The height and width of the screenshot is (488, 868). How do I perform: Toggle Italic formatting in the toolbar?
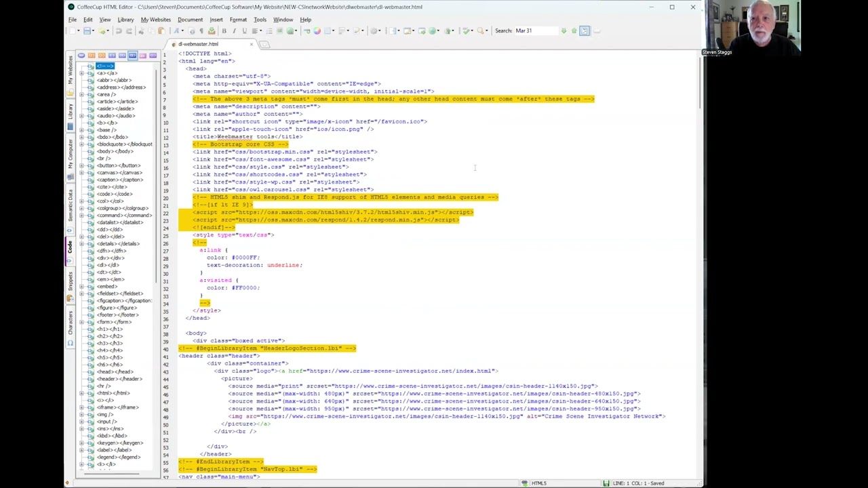[x=234, y=30]
